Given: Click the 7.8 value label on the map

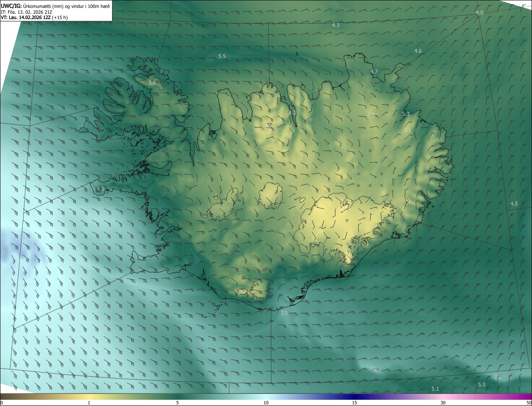Looking at the screenshot, I should (373, 369).
